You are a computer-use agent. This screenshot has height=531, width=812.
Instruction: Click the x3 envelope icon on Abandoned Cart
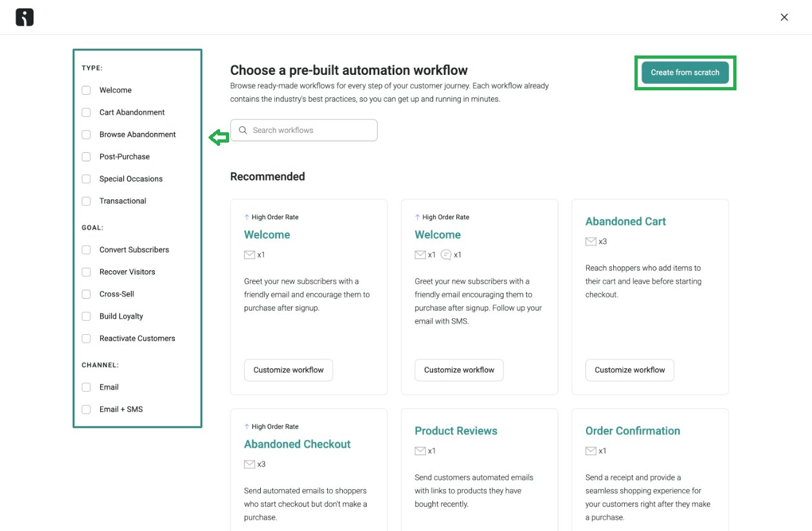click(591, 241)
